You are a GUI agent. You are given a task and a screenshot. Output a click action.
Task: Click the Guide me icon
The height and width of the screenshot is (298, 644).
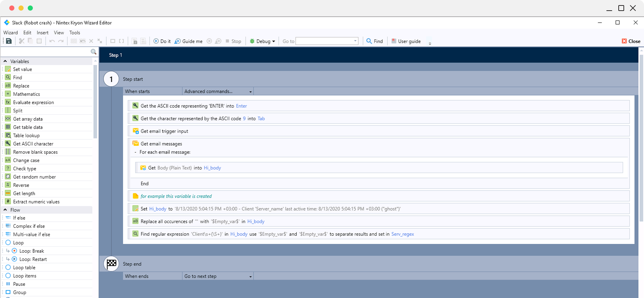pyautogui.click(x=178, y=41)
